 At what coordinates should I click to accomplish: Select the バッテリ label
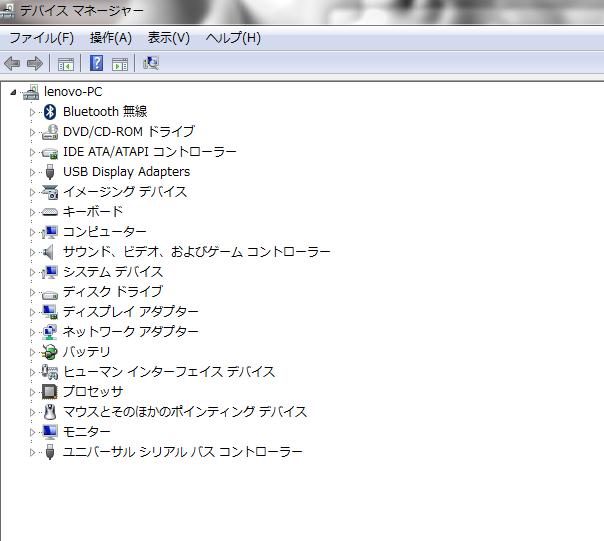coord(87,352)
